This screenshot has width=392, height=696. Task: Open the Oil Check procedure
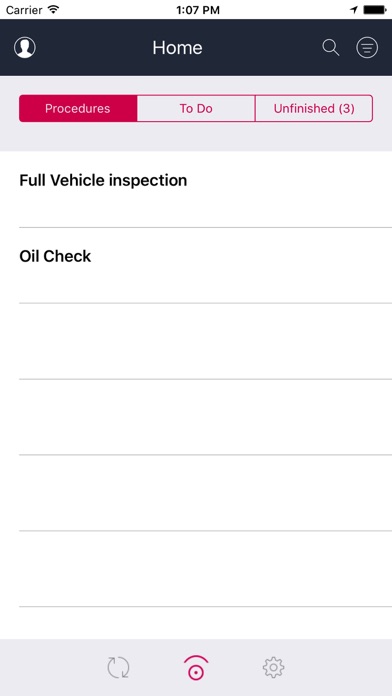click(x=196, y=265)
